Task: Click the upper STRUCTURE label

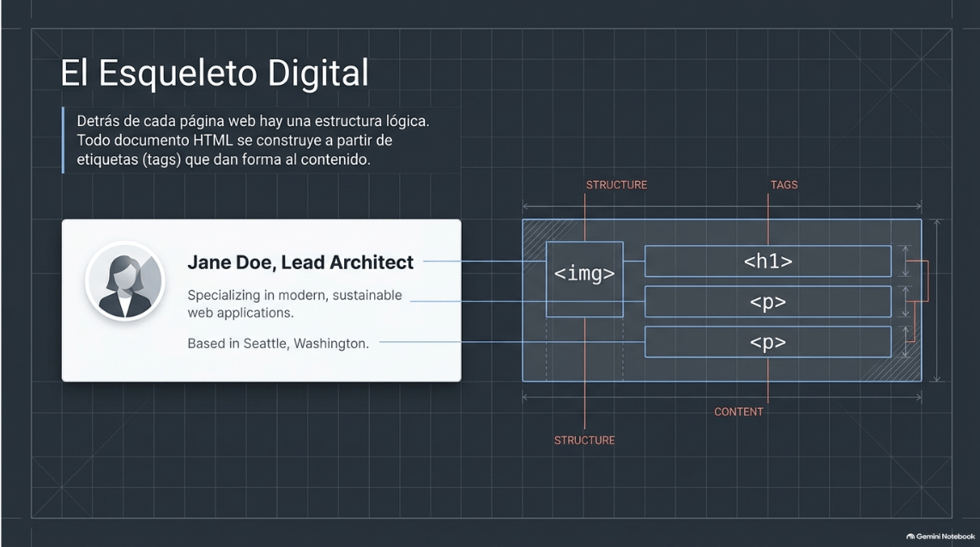Action: [616, 185]
